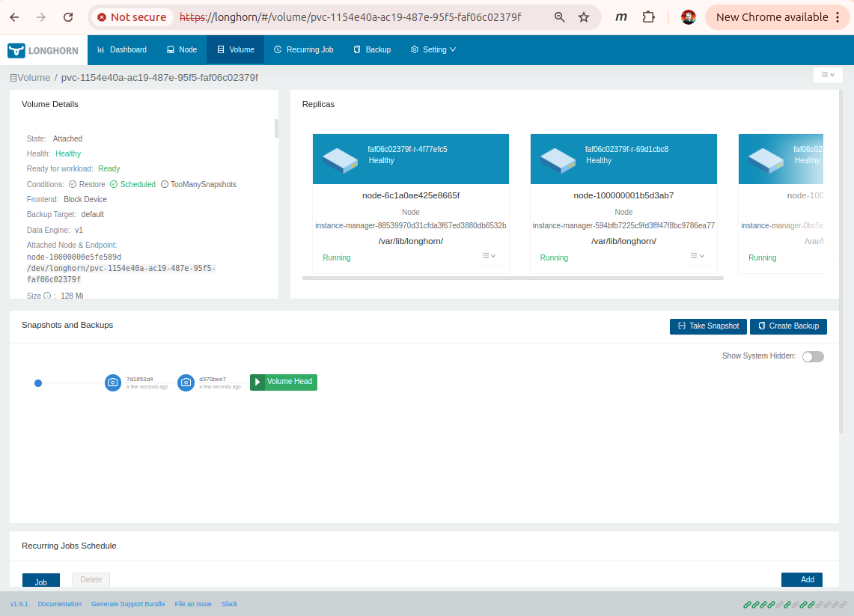The image size is (854, 616).
Task: Click the m extension icon in toolbar
Action: pos(621,17)
